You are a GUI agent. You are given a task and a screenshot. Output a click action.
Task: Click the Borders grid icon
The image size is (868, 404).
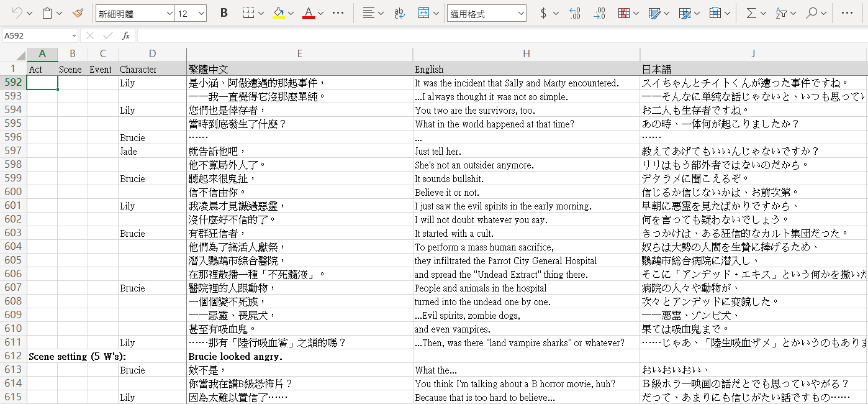tap(248, 13)
